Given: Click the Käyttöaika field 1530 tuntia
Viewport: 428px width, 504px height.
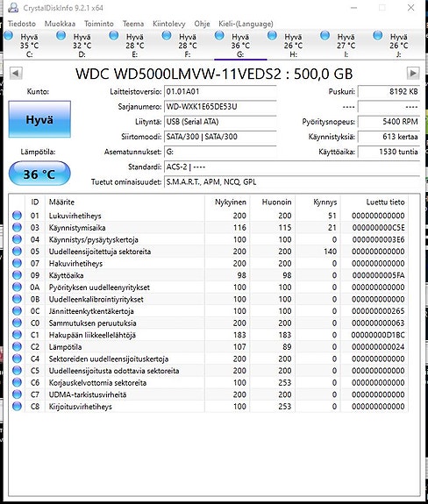Looking at the screenshot, I should [x=389, y=152].
